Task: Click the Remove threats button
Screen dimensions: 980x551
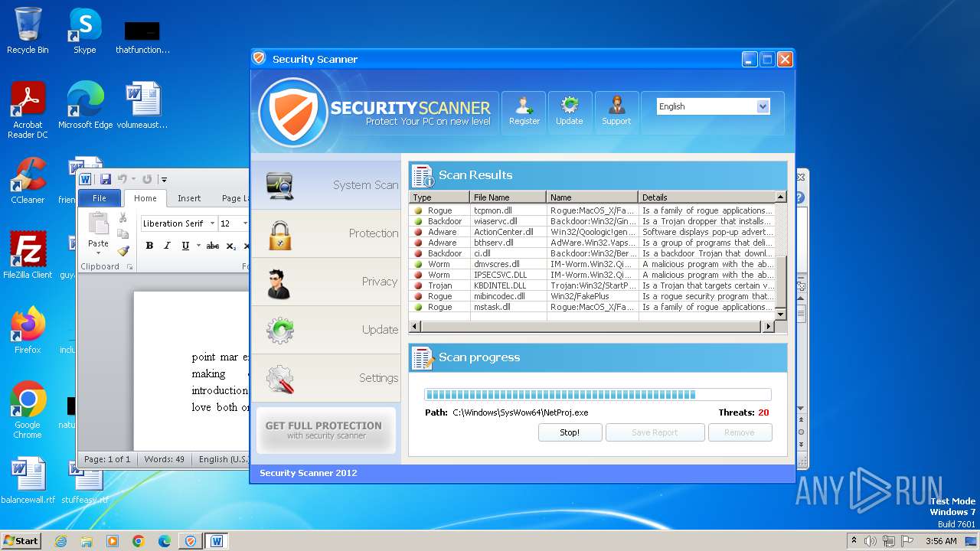Action: [x=740, y=432]
